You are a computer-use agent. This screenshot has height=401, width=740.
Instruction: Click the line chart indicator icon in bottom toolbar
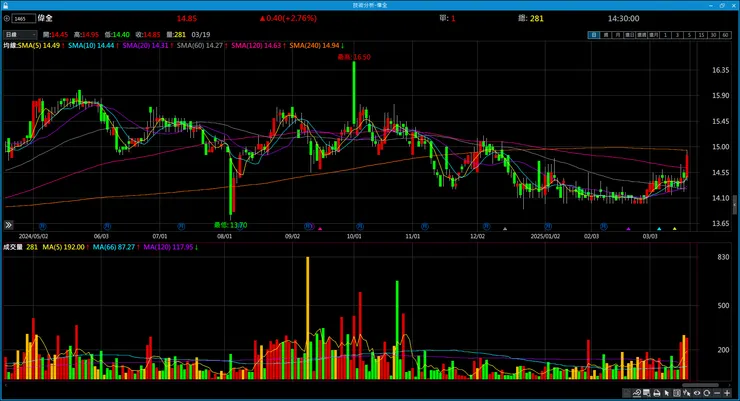tap(637, 393)
